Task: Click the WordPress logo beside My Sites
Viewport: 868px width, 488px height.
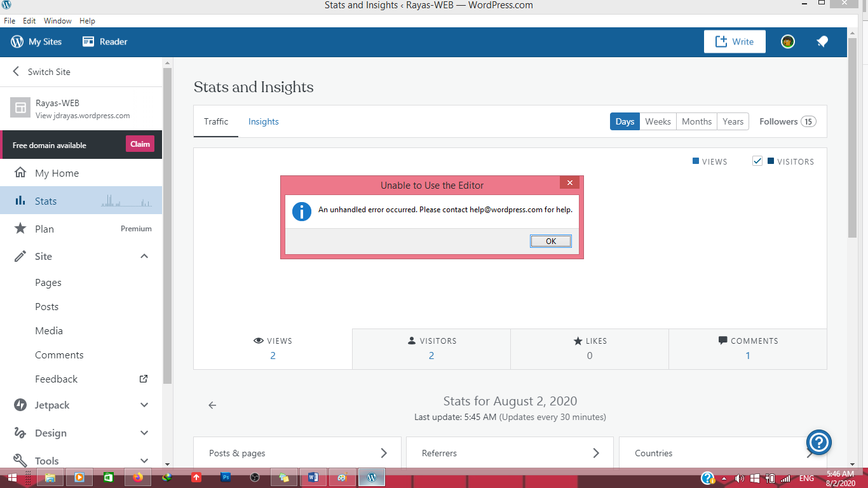Action: [x=15, y=41]
